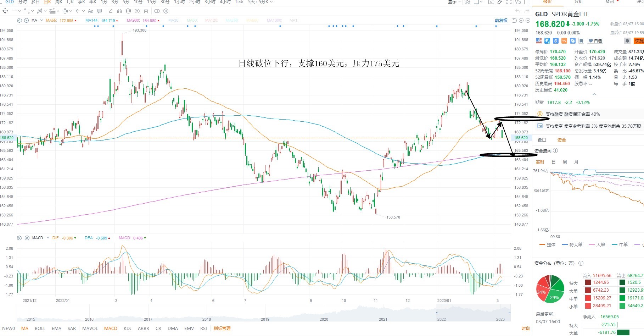Click the blue tag label icon
The height and width of the screenshot is (336, 644).
[573, 41]
